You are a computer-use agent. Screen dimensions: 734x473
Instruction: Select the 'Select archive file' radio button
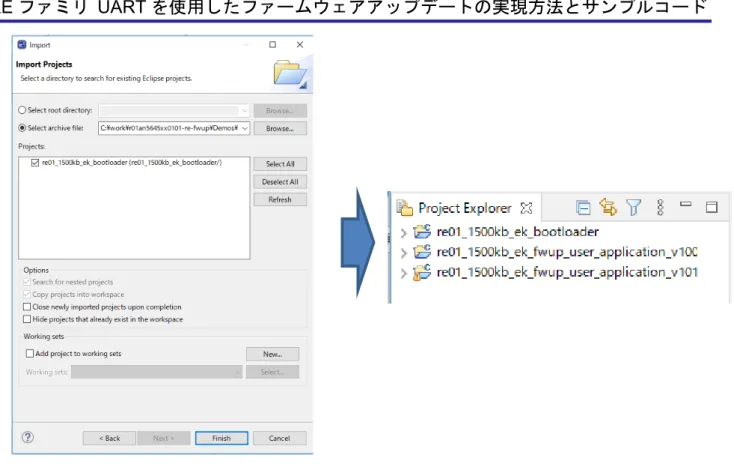(x=22, y=128)
